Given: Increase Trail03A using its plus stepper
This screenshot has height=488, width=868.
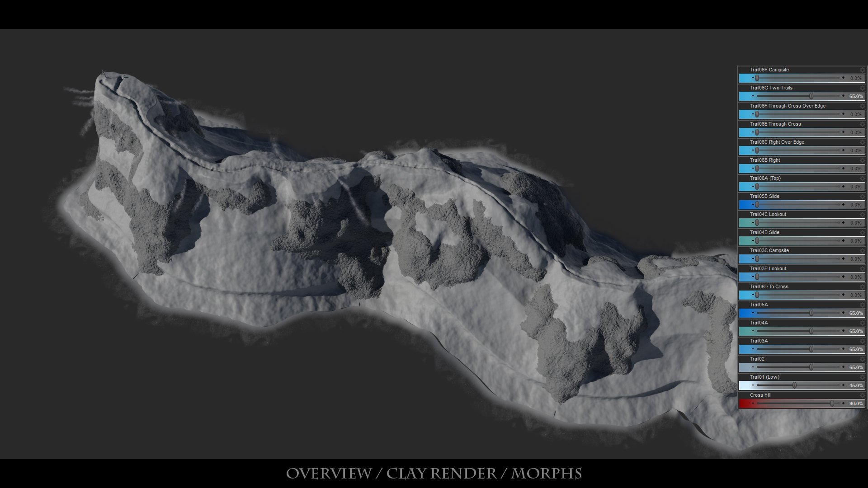Looking at the screenshot, I should click(x=844, y=349).
